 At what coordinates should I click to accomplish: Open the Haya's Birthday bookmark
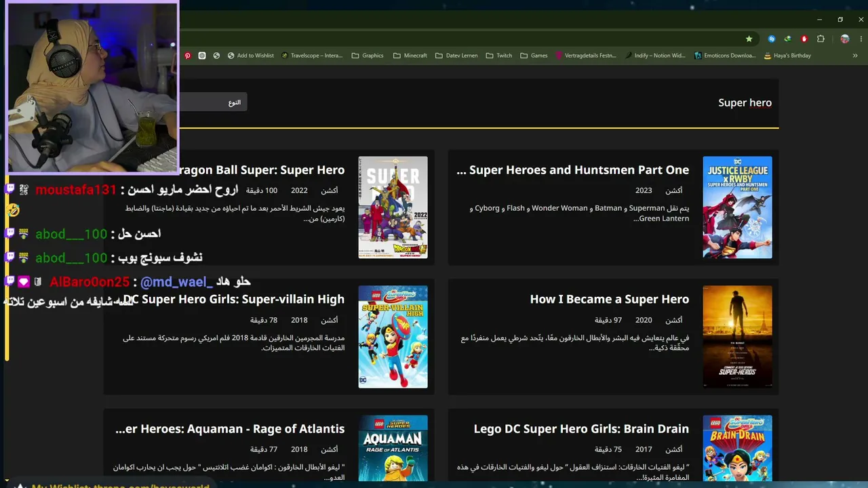787,56
